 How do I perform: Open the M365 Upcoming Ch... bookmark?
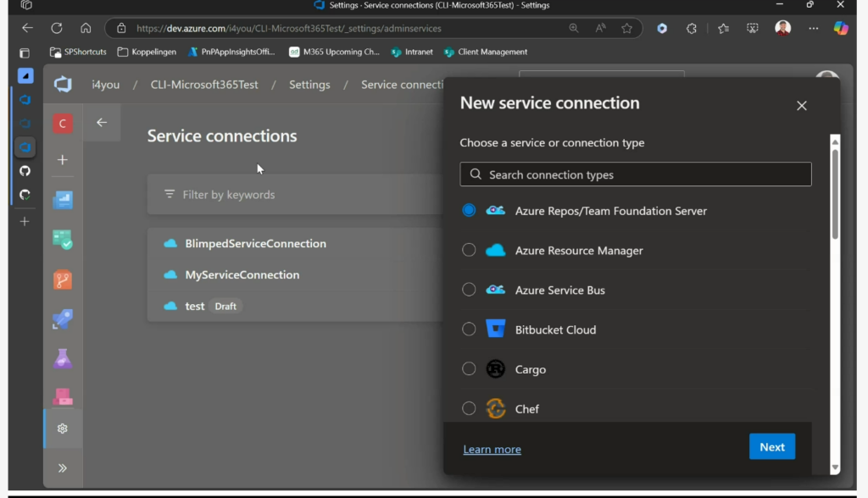point(334,52)
